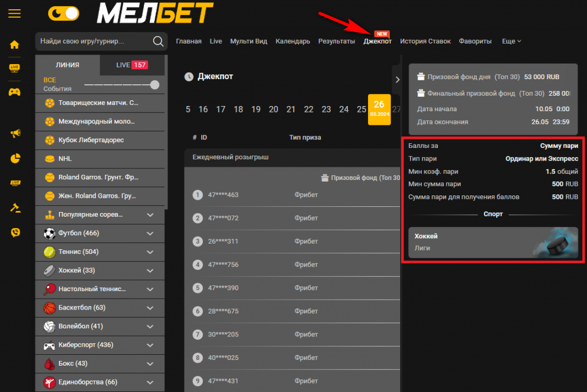Click the hockey puck sport icon

49,271
